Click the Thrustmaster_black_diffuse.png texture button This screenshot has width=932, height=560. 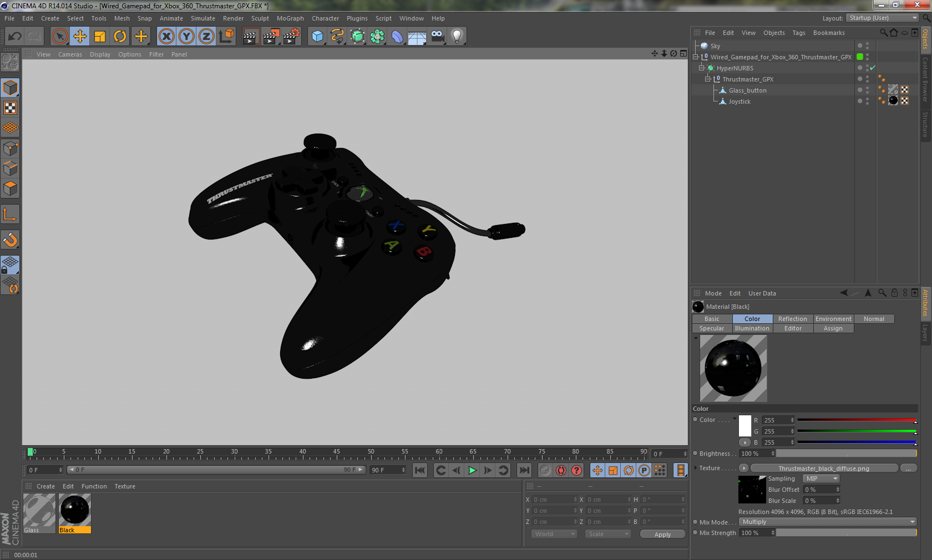pyautogui.click(x=824, y=469)
